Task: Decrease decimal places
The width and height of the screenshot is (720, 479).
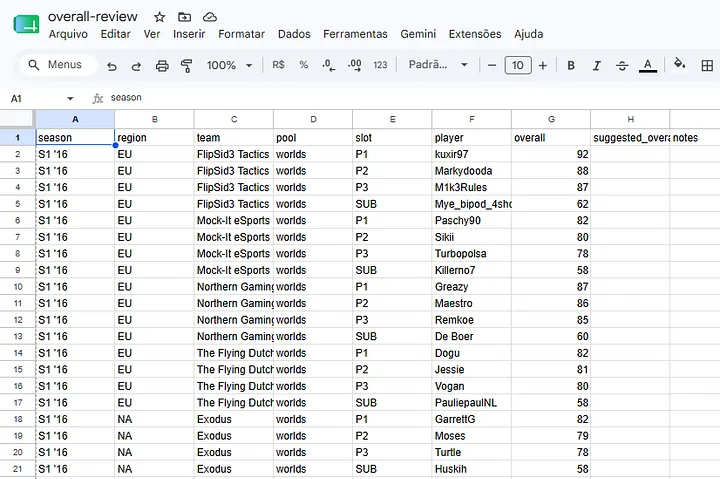Action: 328,65
